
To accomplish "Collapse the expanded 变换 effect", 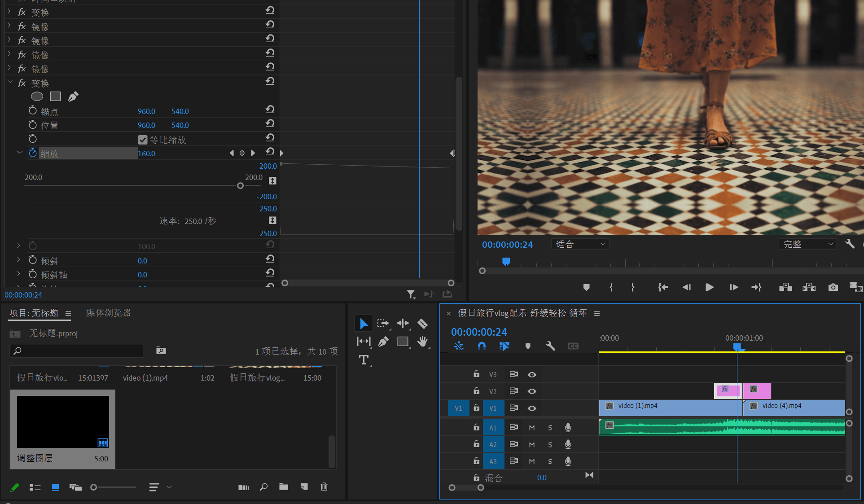I will (x=10, y=82).
